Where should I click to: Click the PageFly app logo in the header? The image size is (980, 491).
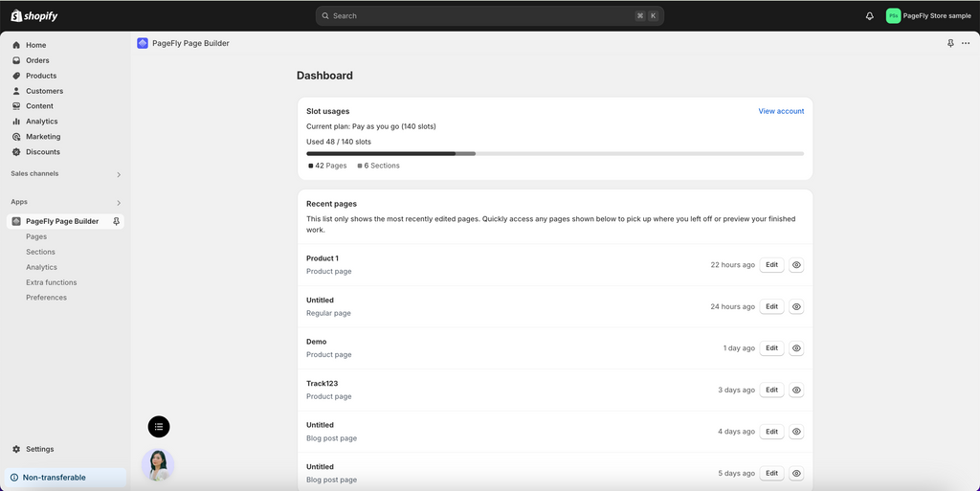(143, 43)
